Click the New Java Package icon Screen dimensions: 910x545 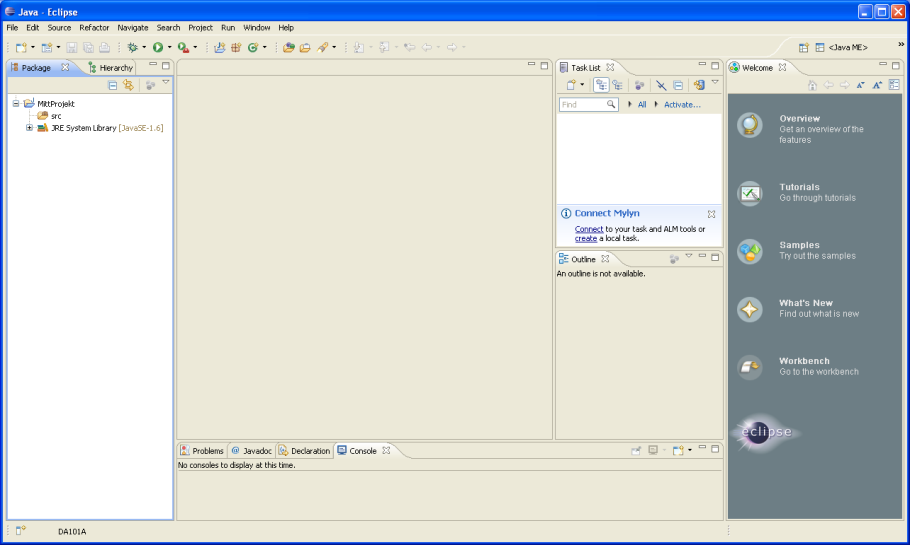coord(236,48)
